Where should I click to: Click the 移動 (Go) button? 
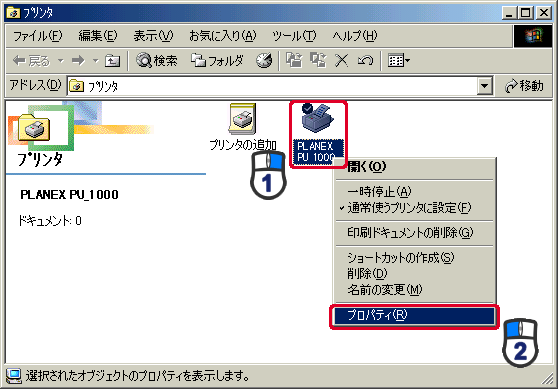[x=524, y=86]
